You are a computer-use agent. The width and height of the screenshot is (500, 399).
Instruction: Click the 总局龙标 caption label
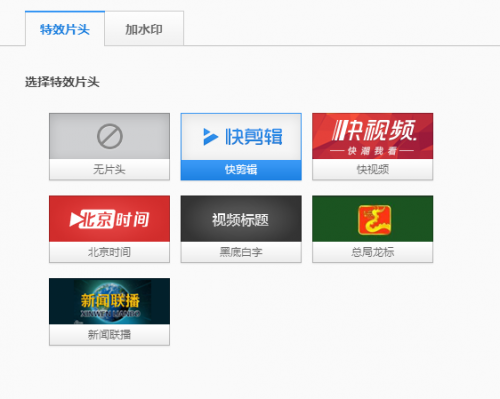click(x=373, y=252)
